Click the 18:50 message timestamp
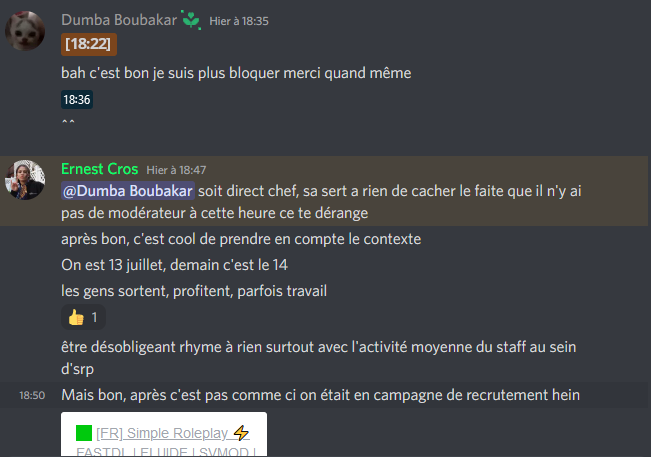651x457 pixels. pos(32,395)
